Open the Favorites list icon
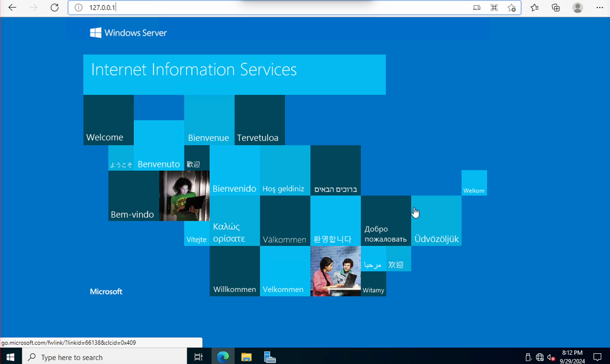The height and width of the screenshot is (364, 610). (x=534, y=8)
